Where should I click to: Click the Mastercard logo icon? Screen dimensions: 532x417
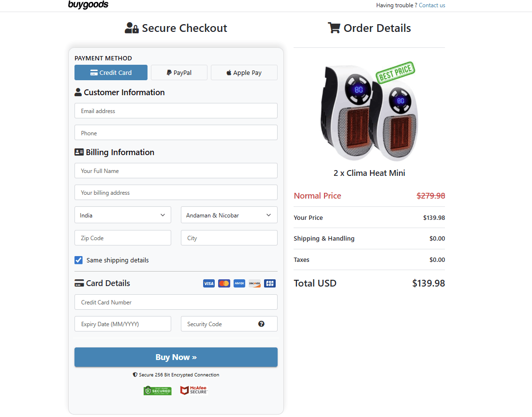(x=224, y=284)
